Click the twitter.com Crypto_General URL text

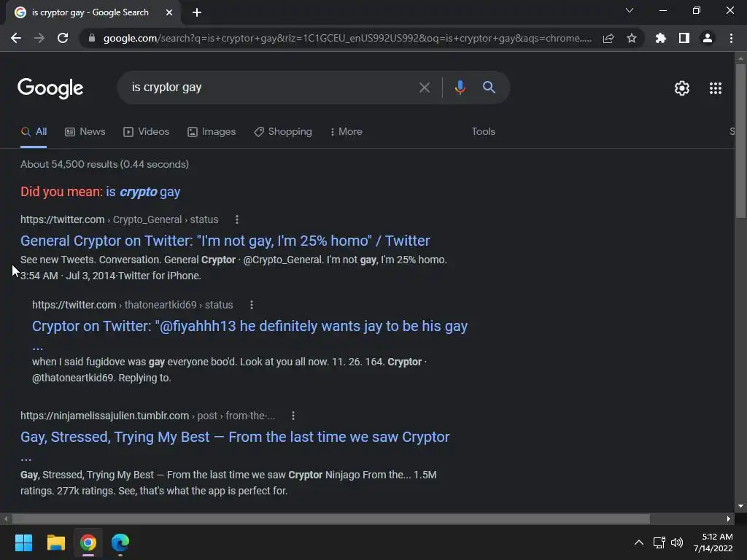pos(119,219)
